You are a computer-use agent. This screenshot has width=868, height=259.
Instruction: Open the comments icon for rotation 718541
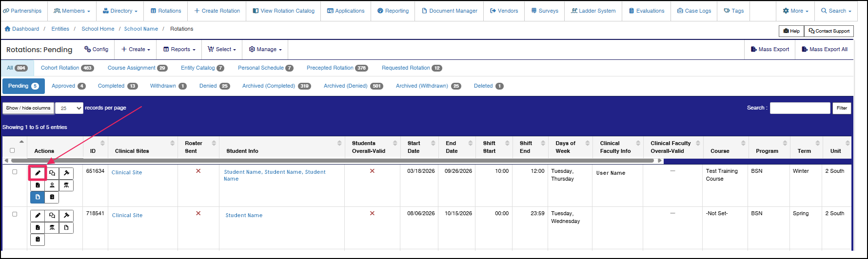tap(52, 215)
